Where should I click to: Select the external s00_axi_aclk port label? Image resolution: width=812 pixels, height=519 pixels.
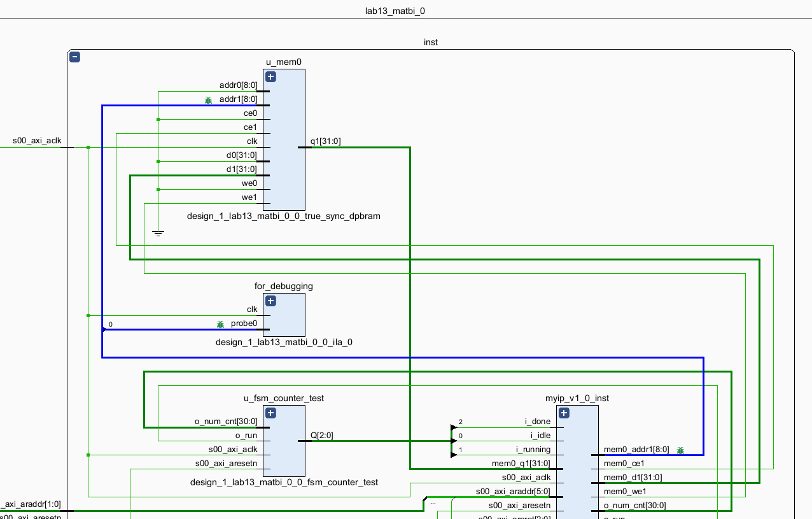pyautogui.click(x=38, y=141)
